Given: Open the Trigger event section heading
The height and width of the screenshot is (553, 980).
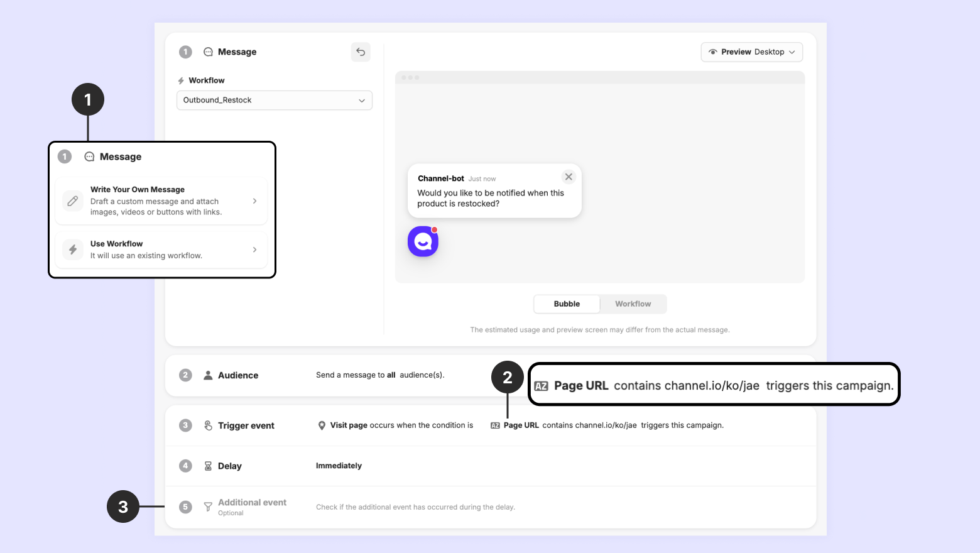Looking at the screenshot, I should pos(246,425).
